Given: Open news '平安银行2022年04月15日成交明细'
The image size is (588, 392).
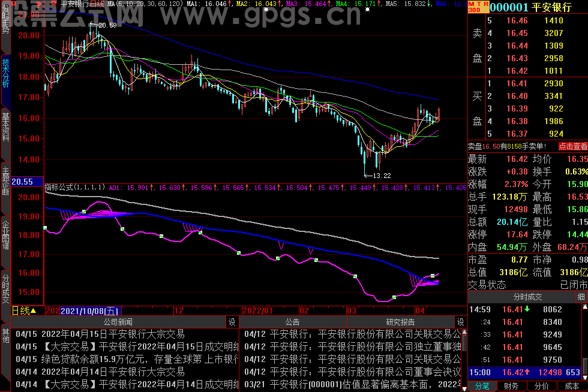Looking at the screenshot, I should pyautogui.click(x=141, y=346).
